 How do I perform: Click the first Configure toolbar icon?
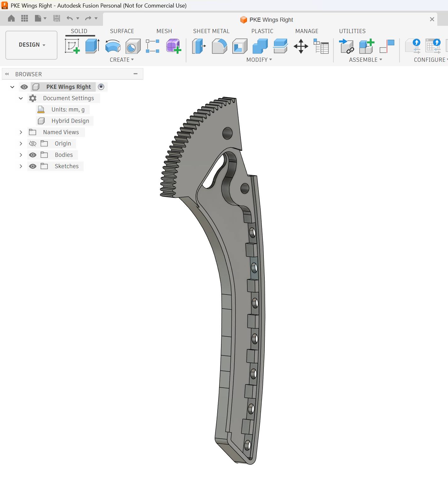coord(413,46)
